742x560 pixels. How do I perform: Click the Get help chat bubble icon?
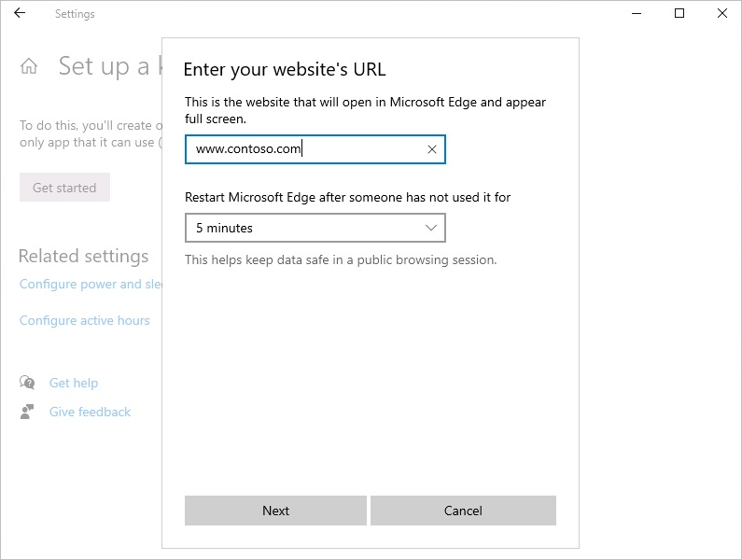pyautogui.click(x=27, y=383)
